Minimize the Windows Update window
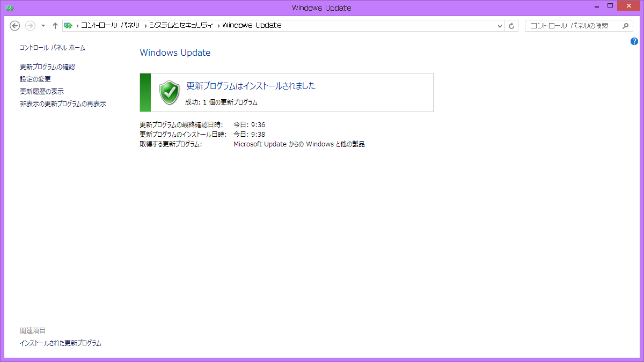The height and width of the screenshot is (362, 644). (x=596, y=5)
